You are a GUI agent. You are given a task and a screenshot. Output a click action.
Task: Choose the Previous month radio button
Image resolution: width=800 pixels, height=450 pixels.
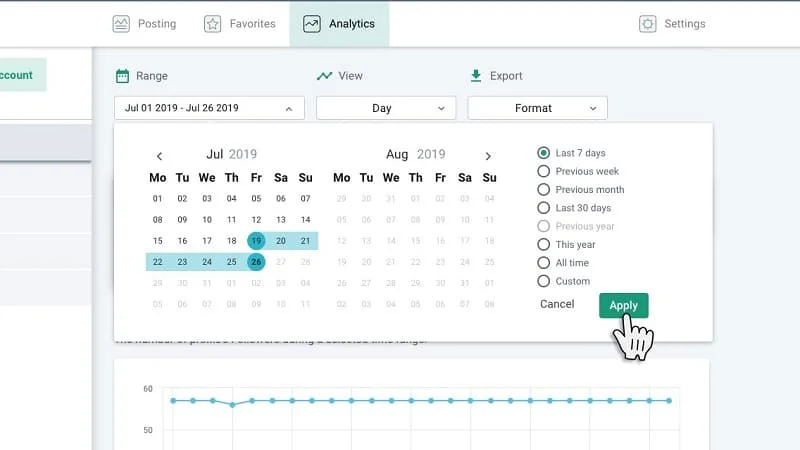(x=544, y=189)
